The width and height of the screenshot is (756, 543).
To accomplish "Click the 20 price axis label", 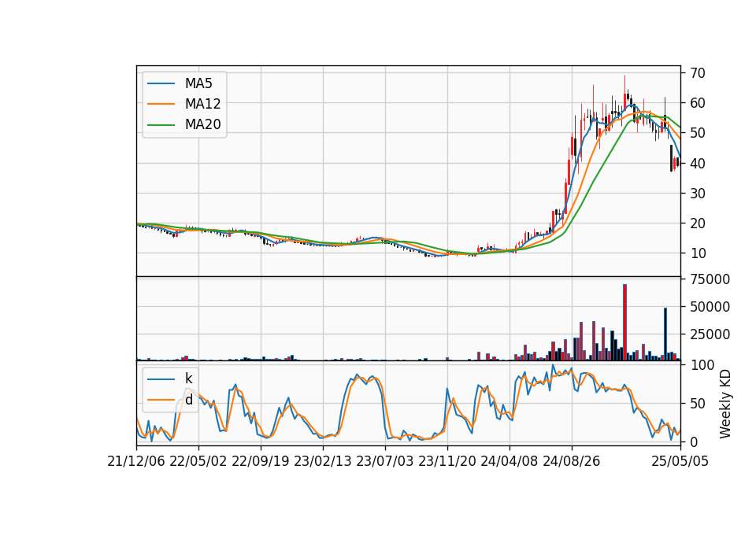I will pos(698,223).
